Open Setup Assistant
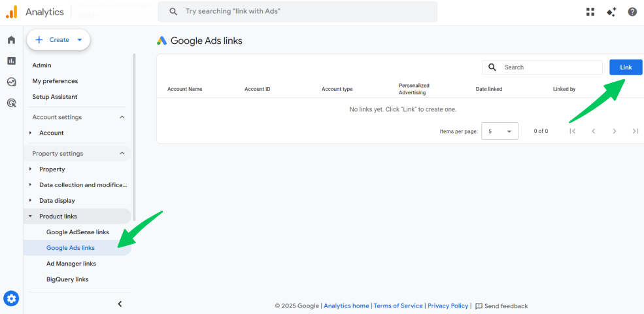The image size is (644, 314). [x=55, y=97]
